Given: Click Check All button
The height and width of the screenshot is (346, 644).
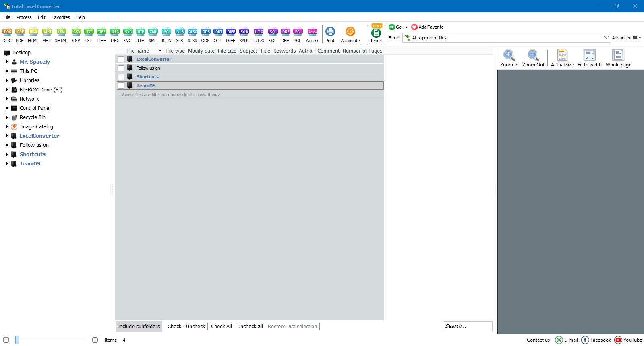Looking at the screenshot, I should [222, 327].
